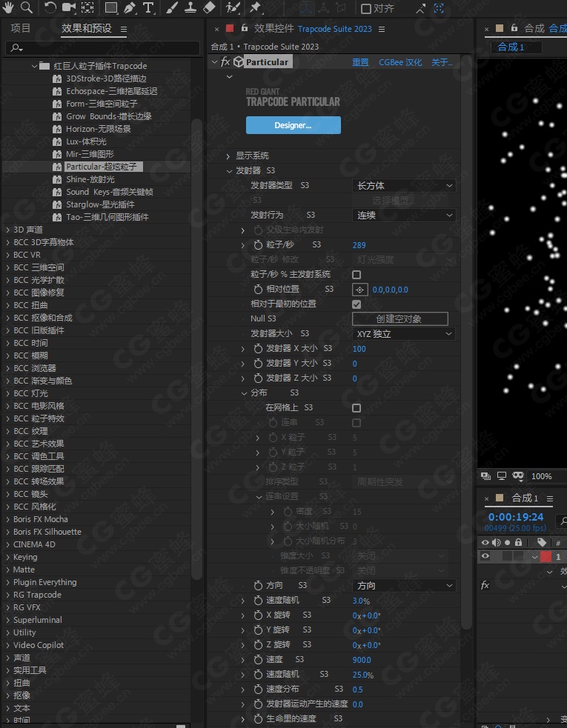Enable 在网格上 checkbox
Screen dimensions: 567x728
click(x=357, y=408)
